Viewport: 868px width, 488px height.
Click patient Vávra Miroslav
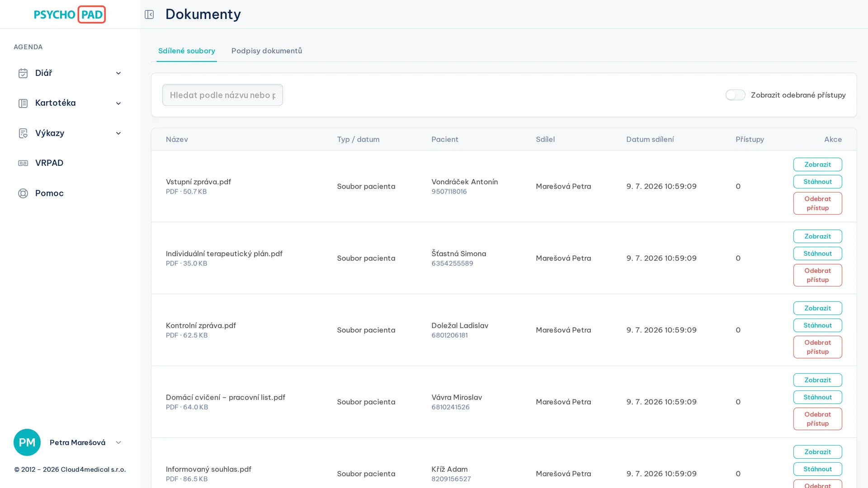coord(457,397)
